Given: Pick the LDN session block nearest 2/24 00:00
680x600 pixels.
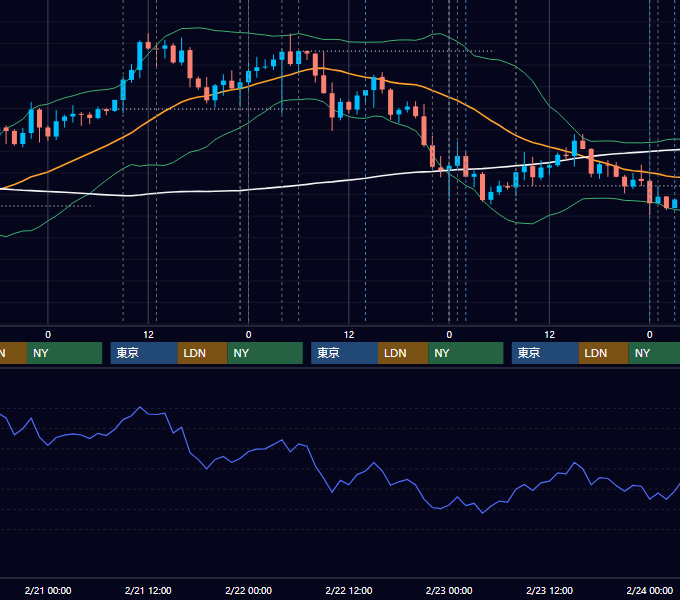Looking at the screenshot, I should tap(604, 353).
